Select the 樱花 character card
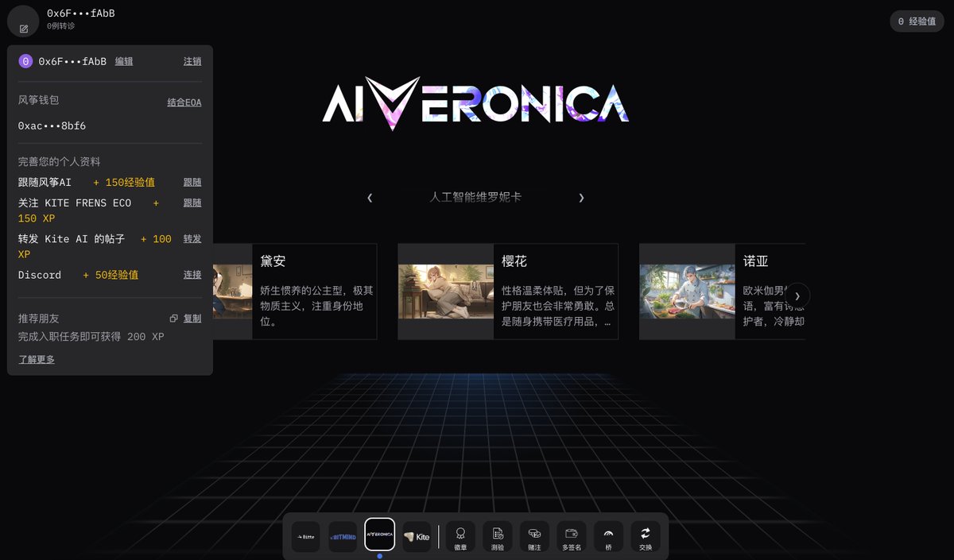The image size is (954, 560). (508, 292)
